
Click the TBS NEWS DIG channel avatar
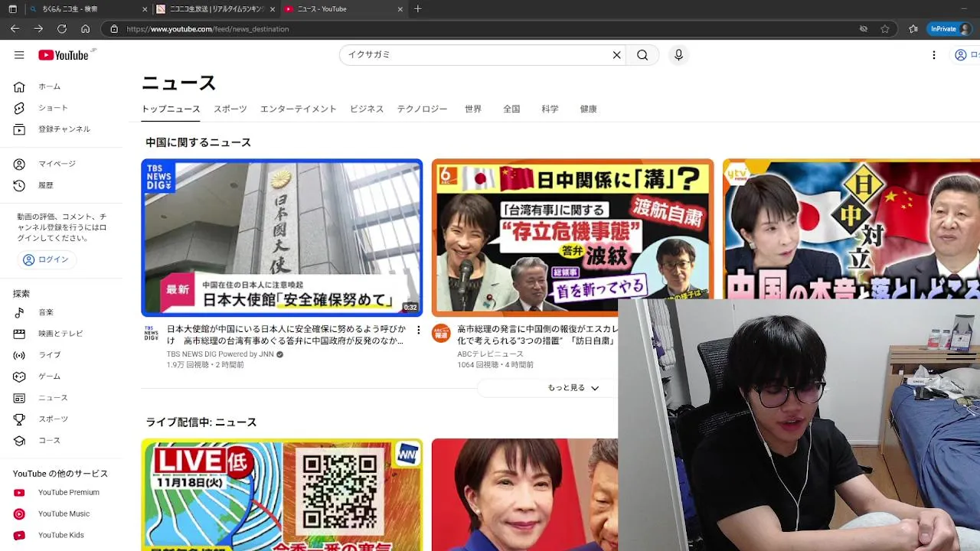152,333
